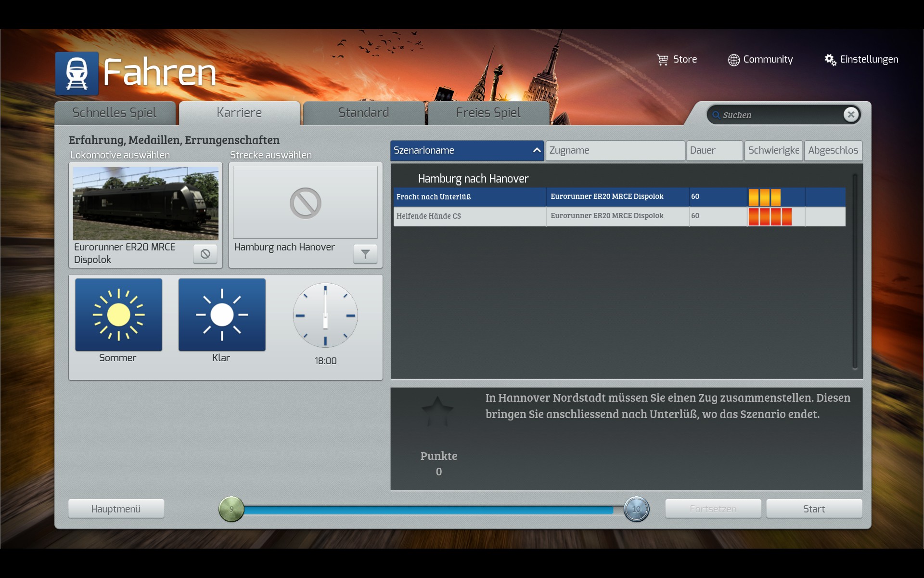Click the train Fahren logo icon
Viewport: 924px width, 578px height.
(77, 74)
